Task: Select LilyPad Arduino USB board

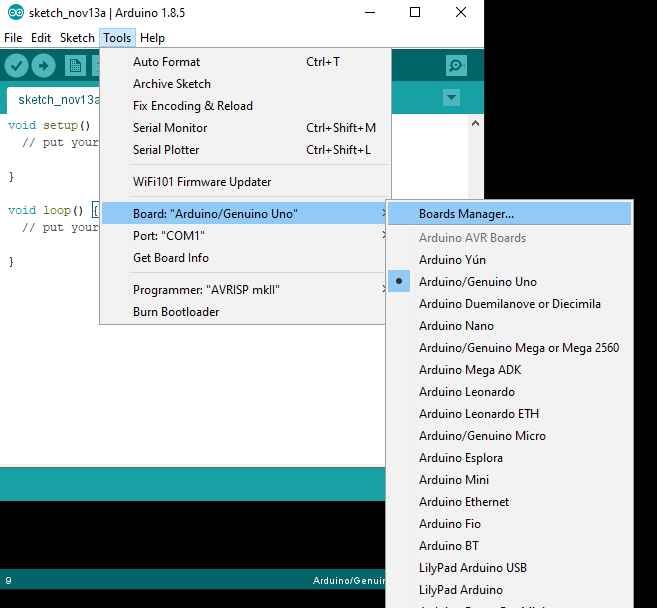Action: (x=510, y=568)
